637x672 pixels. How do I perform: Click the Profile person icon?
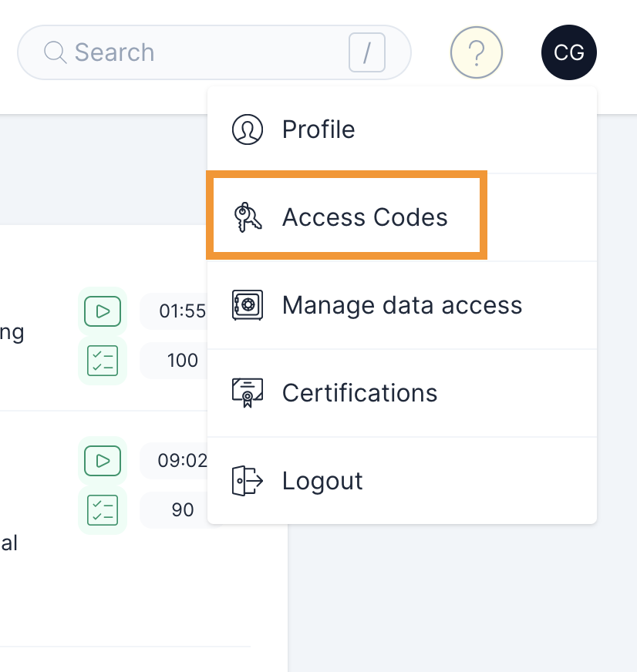(247, 129)
